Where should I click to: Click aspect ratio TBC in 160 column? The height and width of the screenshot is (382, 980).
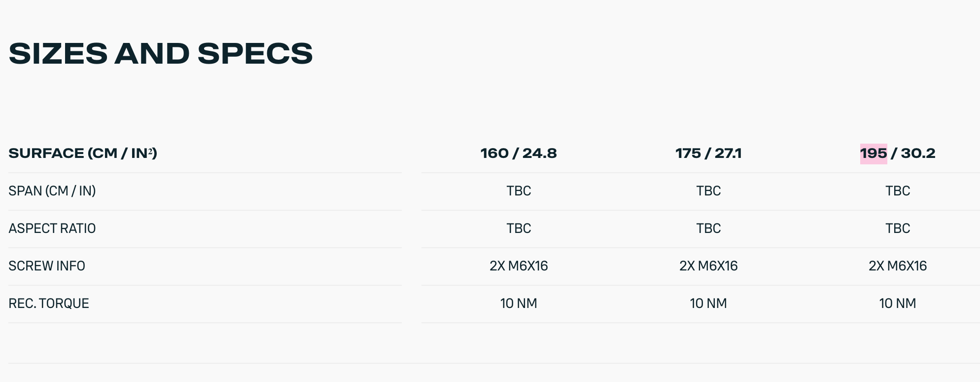[519, 228]
